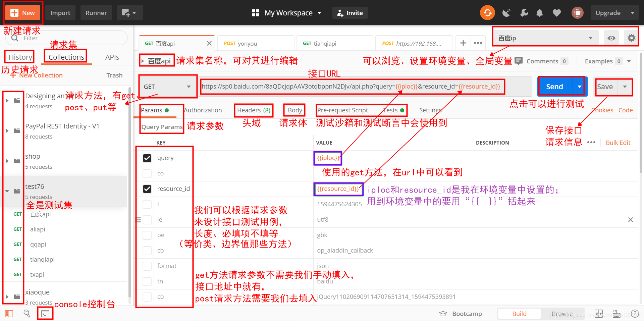Viewport: 644px width, 321px height.
Task: Close the 百度api request tab
Action: point(209,43)
